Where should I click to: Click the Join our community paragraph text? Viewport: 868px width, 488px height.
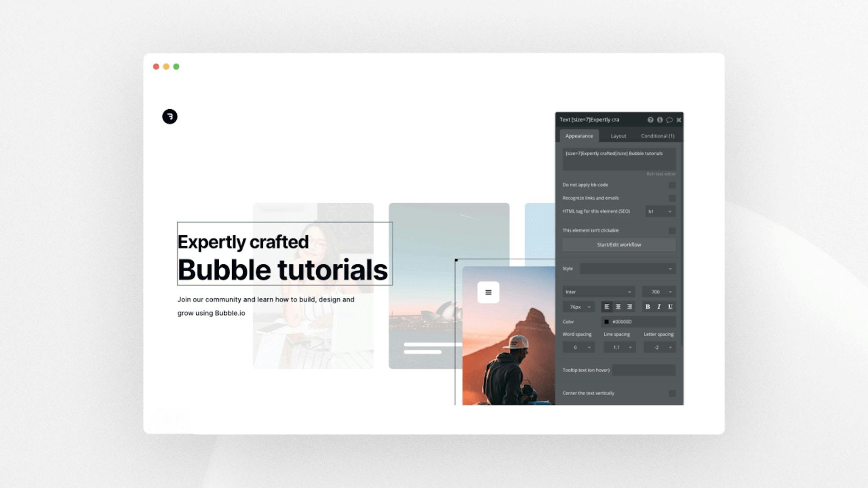(266, 306)
